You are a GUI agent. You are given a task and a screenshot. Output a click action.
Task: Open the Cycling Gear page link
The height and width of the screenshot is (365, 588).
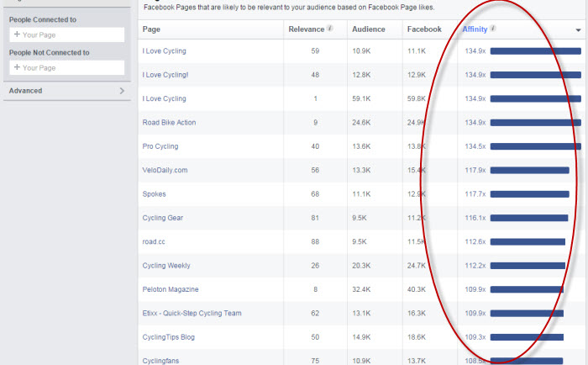coord(162,218)
